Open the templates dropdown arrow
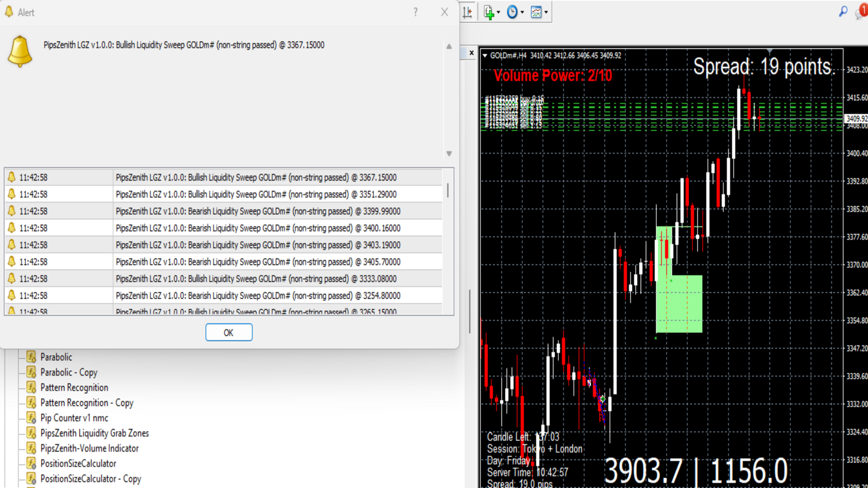 click(x=547, y=13)
